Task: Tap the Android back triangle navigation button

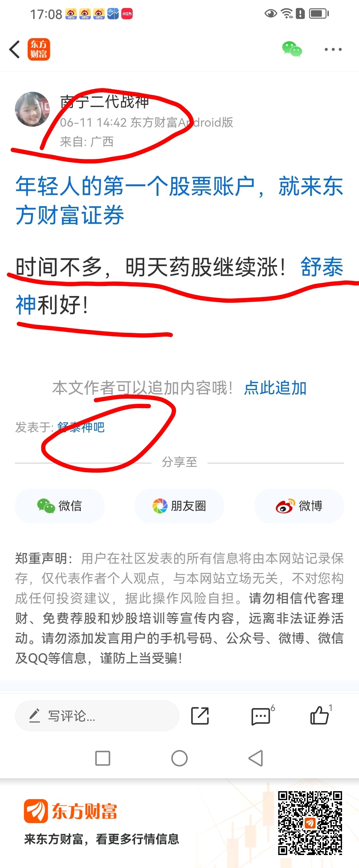Action: tap(256, 758)
